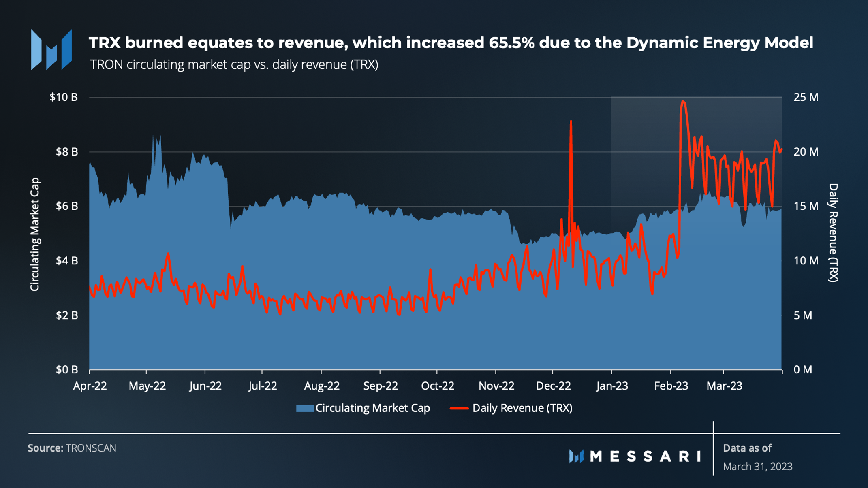Click the red Daily Revenue legend line
The width and height of the screenshot is (868, 488).
(x=459, y=408)
